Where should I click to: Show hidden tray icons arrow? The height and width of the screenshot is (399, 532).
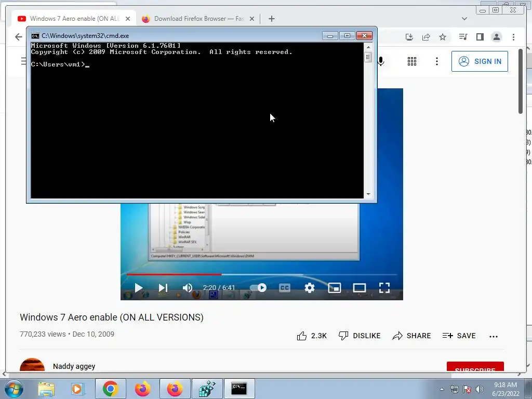(442, 389)
